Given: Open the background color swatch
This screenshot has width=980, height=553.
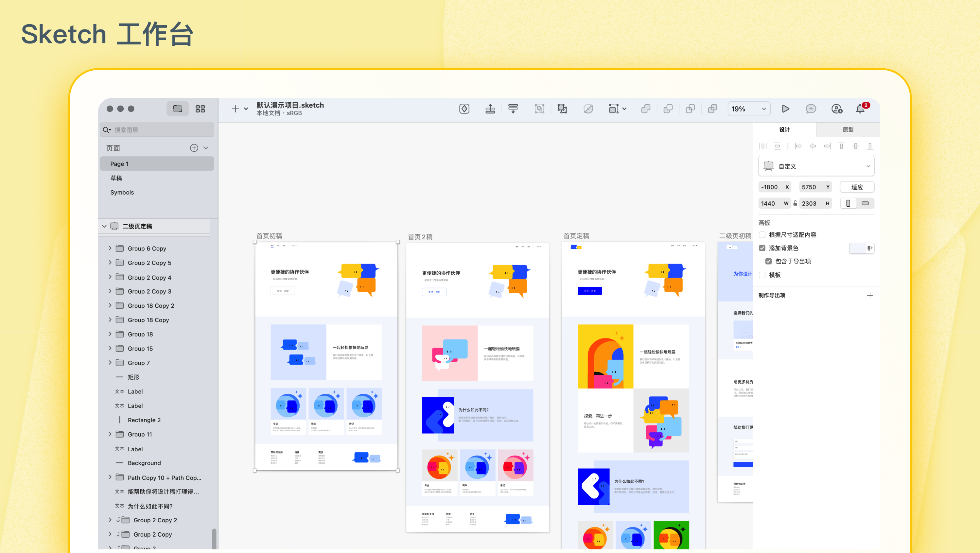Looking at the screenshot, I should pyautogui.click(x=858, y=248).
